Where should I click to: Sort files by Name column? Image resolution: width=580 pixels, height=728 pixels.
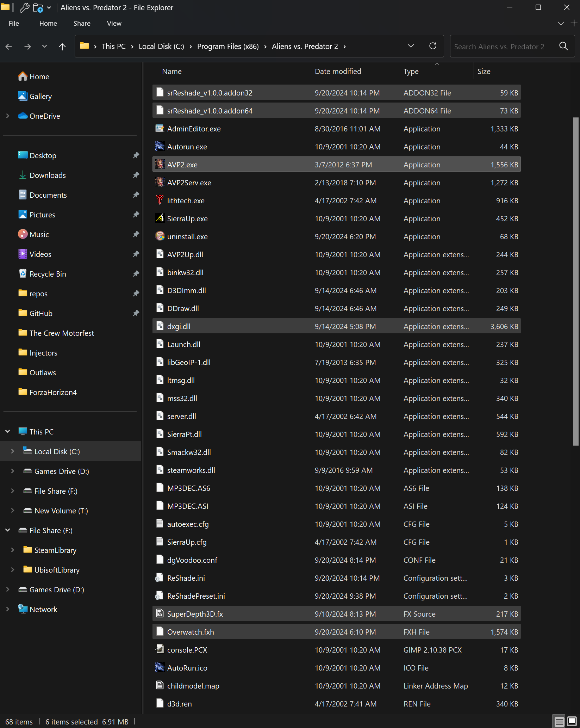click(x=232, y=71)
